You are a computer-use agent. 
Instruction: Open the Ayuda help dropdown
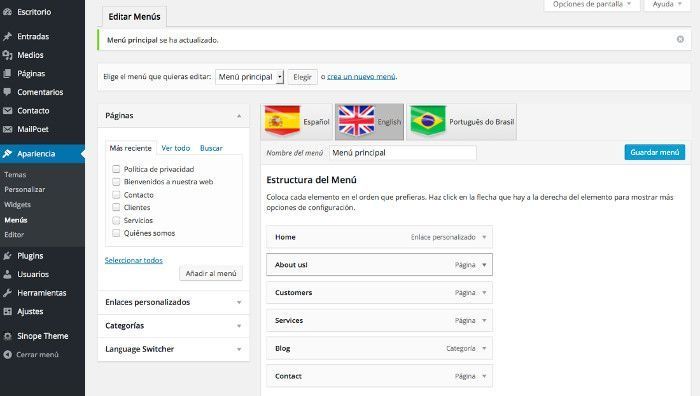[667, 4]
